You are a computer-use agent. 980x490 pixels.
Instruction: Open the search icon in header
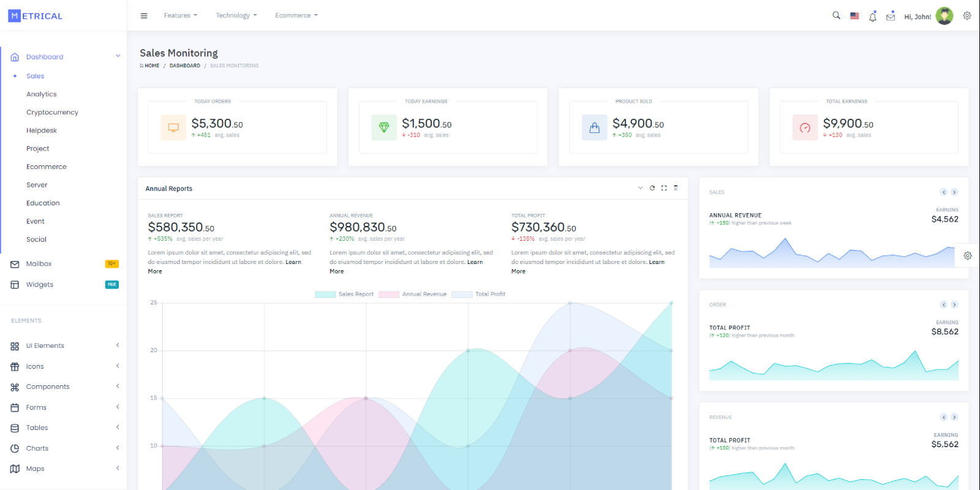tap(836, 16)
